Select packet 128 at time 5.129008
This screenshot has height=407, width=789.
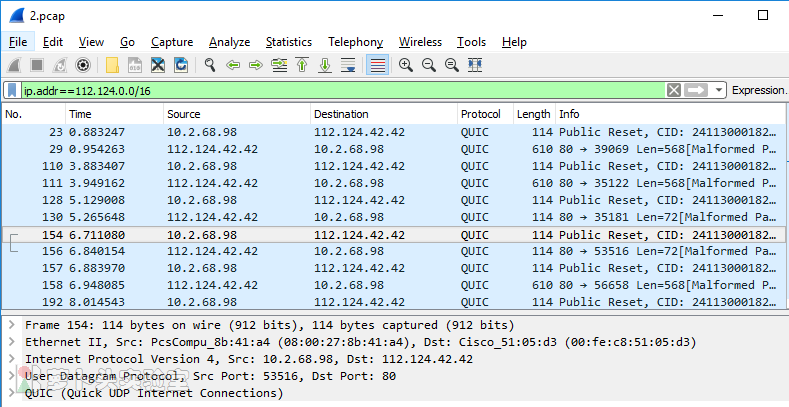coord(393,200)
